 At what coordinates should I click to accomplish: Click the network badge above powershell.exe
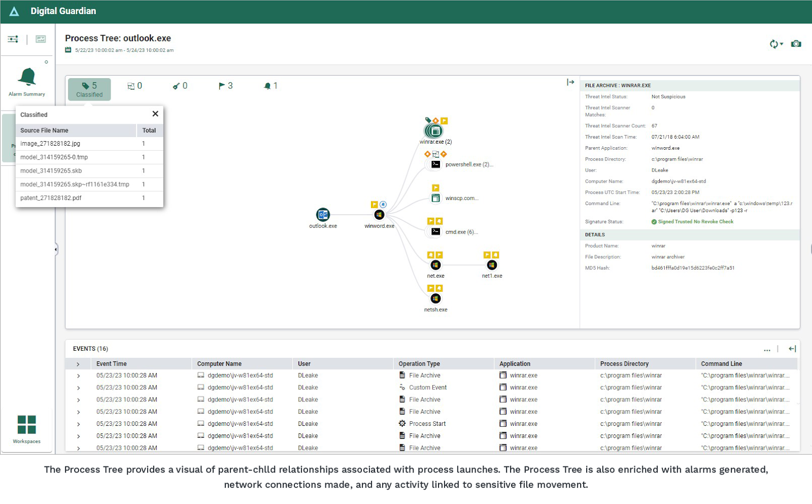pos(435,154)
